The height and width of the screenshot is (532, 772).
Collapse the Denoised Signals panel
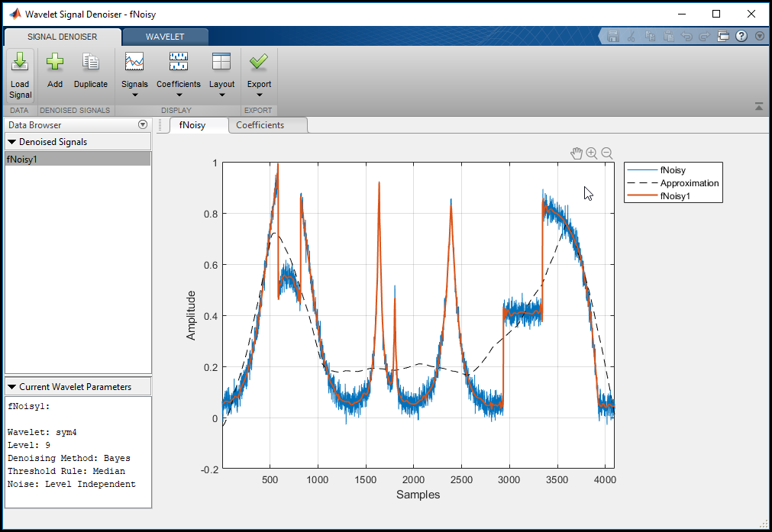click(x=11, y=142)
